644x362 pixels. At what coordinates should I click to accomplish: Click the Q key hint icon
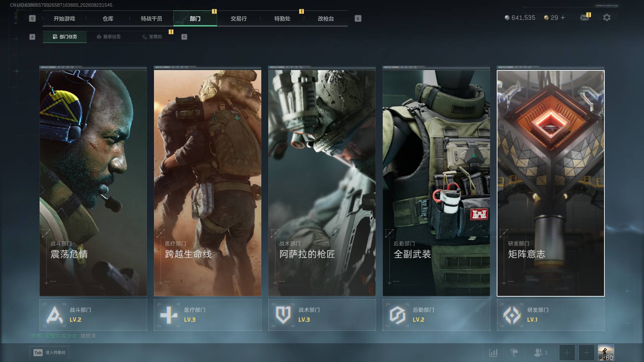click(32, 18)
